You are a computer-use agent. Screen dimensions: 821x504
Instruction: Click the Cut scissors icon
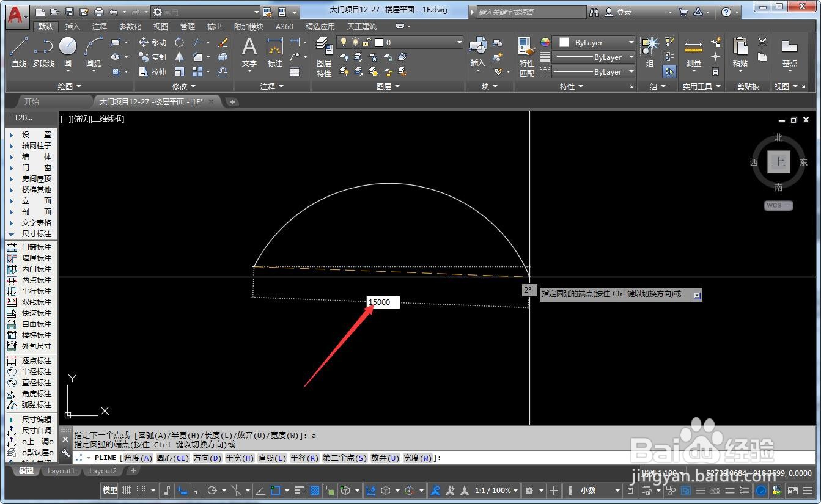762,42
